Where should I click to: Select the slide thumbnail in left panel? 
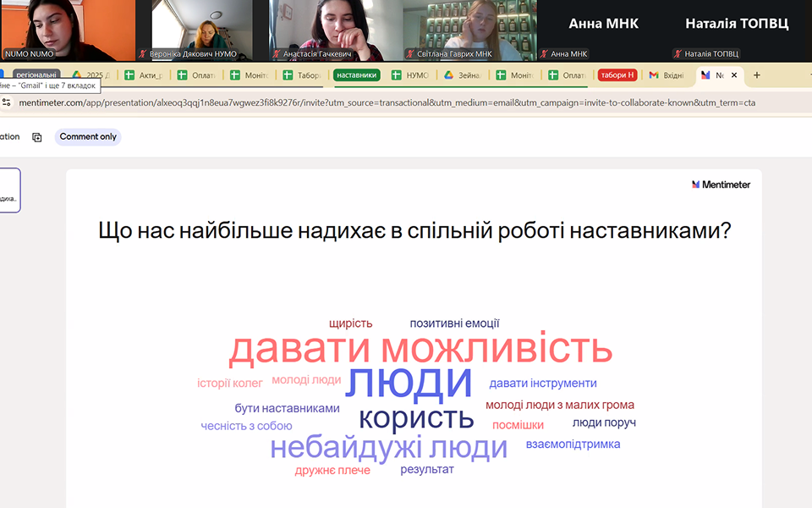[x=10, y=190]
